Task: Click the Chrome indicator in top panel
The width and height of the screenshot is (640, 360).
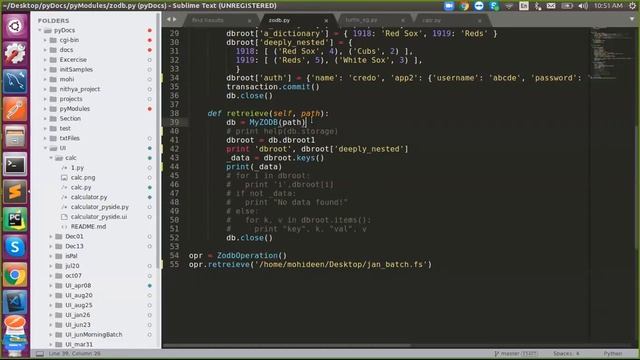Action: (x=464, y=6)
